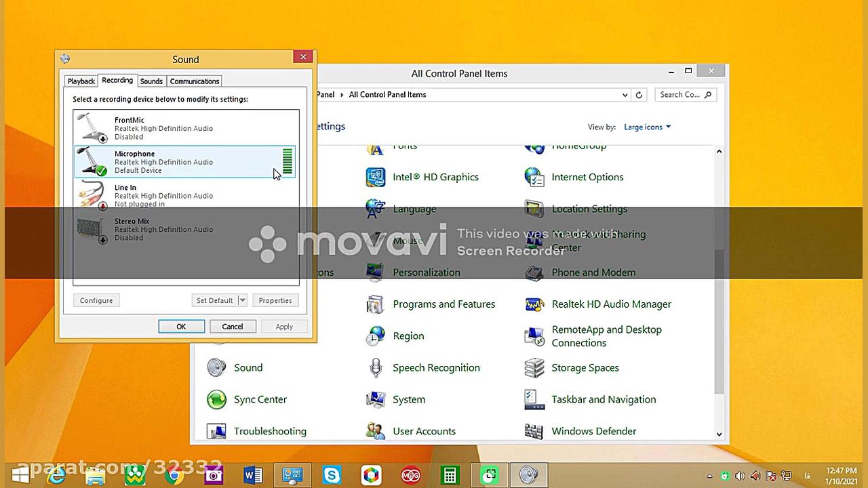This screenshot has height=488, width=868.
Task: Cancel the Sound dialog
Action: tap(233, 327)
